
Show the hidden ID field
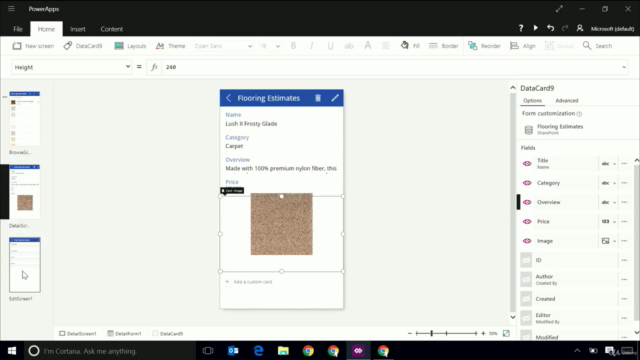(526, 260)
